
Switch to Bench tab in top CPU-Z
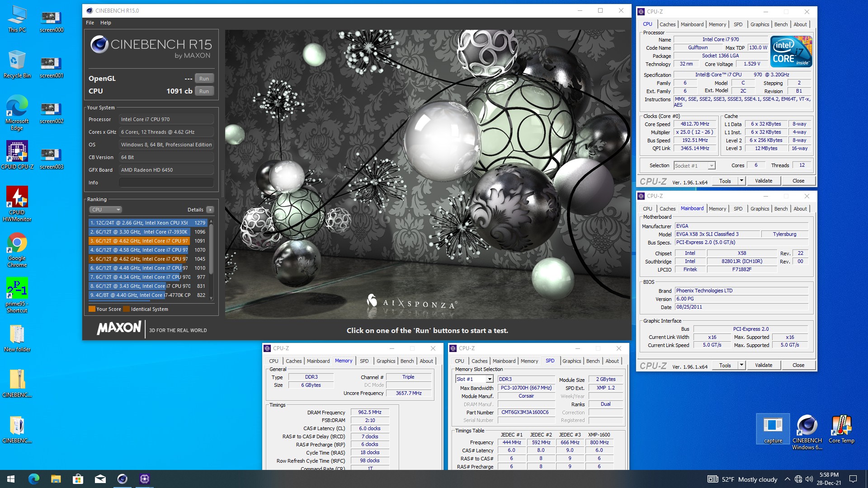[x=781, y=24]
